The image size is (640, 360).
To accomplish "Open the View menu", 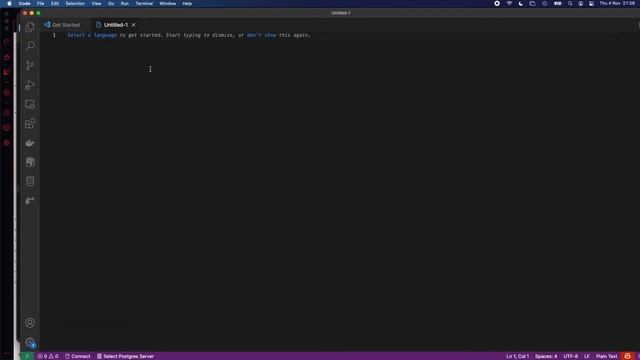I will point(96,3).
